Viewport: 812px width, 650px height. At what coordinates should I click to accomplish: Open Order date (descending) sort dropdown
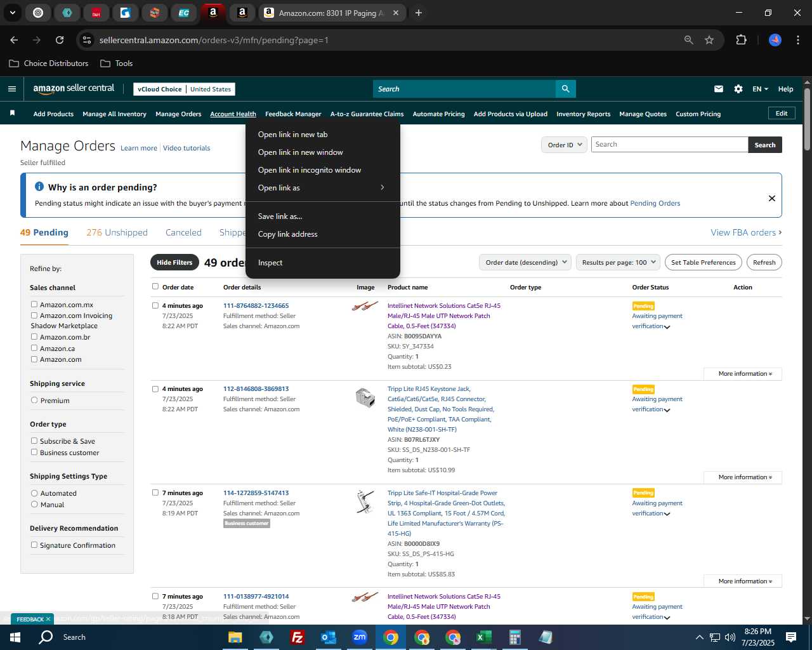(x=525, y=262)
